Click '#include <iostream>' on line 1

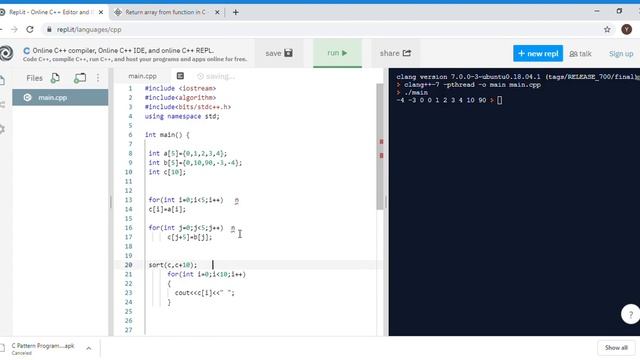(180, 88)
